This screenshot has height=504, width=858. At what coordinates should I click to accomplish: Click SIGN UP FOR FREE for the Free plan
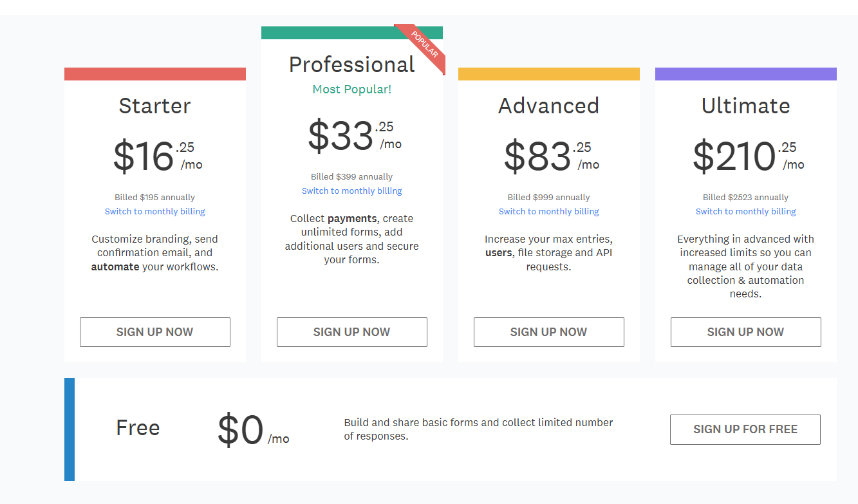pos(745,429)
